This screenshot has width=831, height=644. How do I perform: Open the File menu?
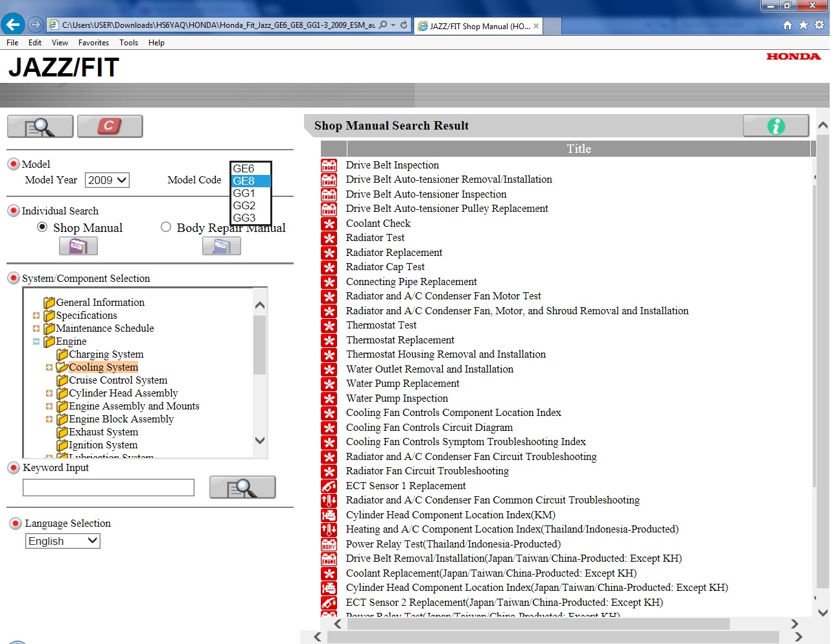(12, 43)
